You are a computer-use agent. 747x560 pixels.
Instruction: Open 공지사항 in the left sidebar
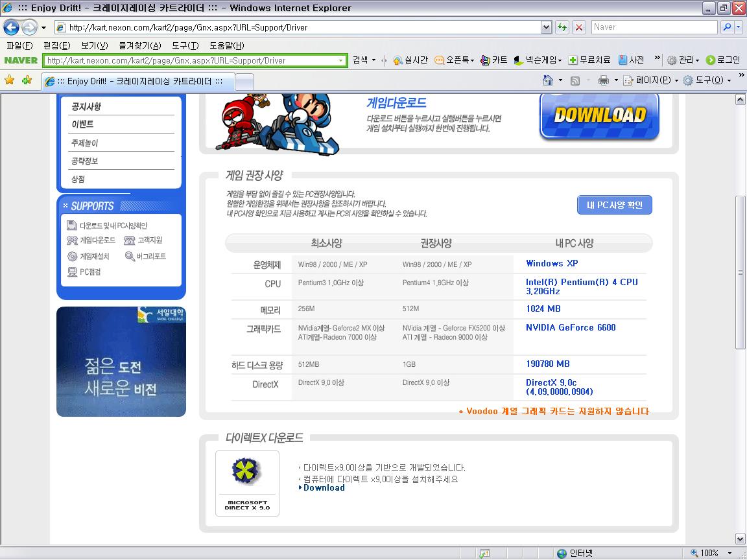pyautogui.click(x=86, y=106)
